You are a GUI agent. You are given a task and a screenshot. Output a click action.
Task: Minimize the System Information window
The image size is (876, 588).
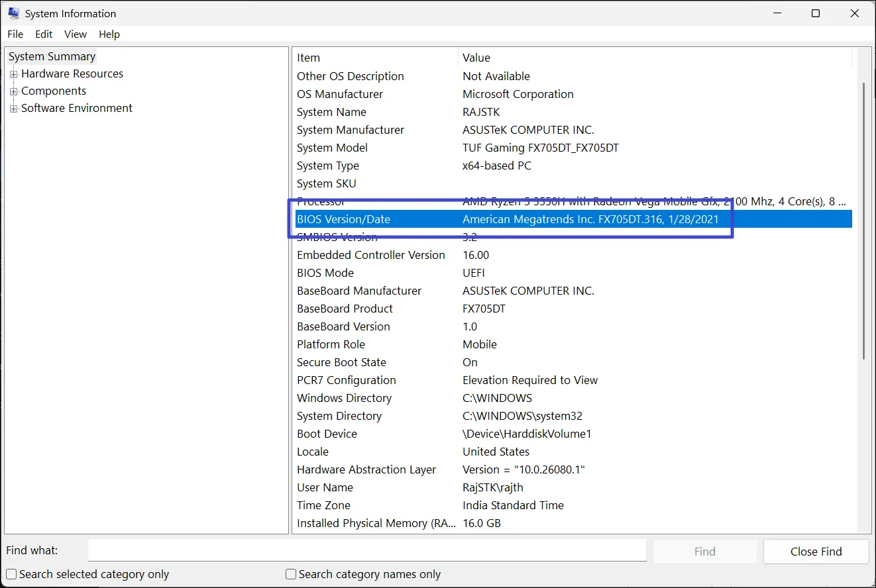777,13
